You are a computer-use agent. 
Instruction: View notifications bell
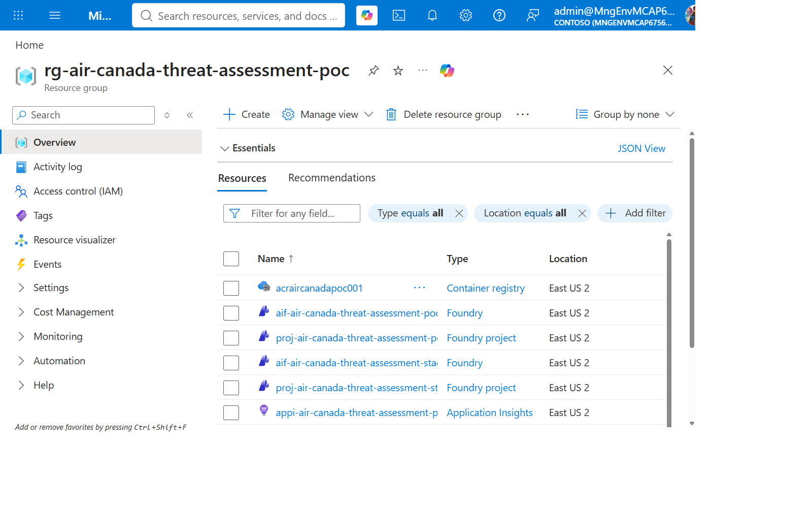click(x=432, y=15)
